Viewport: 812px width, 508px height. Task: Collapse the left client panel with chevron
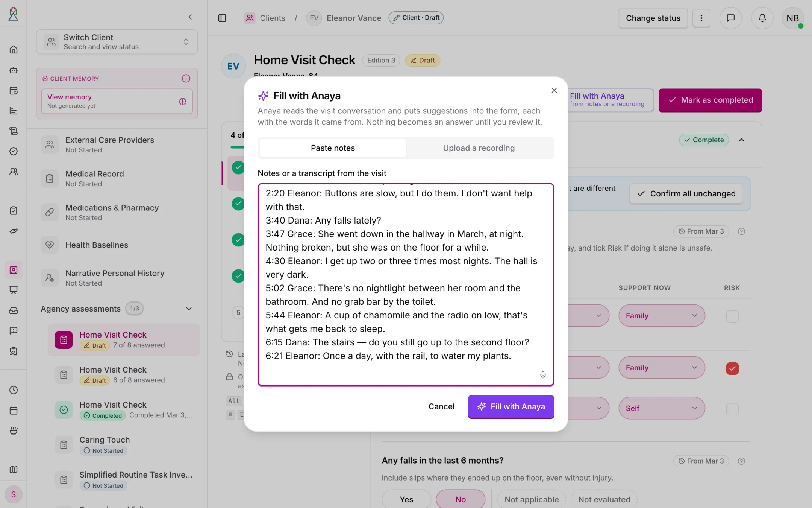190,17
